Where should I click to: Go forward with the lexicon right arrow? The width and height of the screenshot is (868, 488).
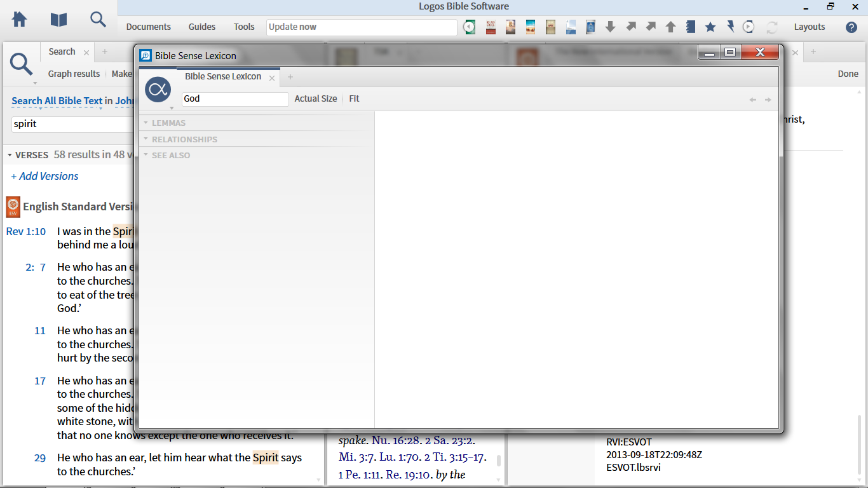click(768, 100)
